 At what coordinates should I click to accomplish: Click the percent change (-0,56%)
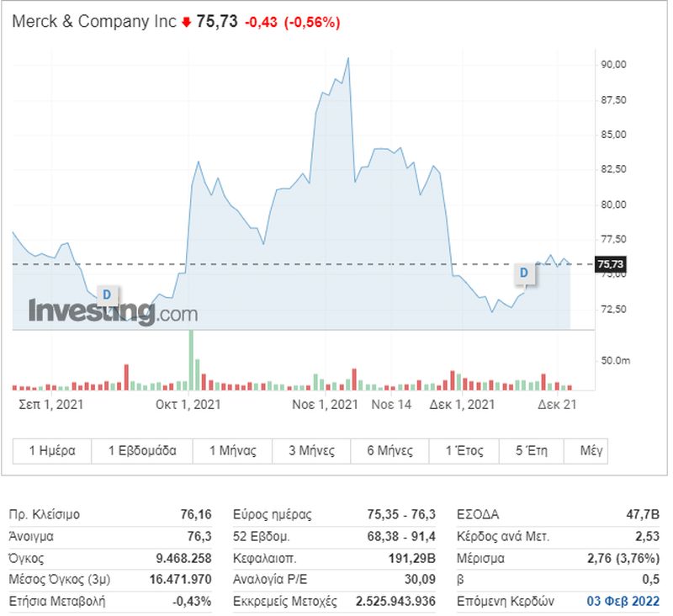[312, 23]
